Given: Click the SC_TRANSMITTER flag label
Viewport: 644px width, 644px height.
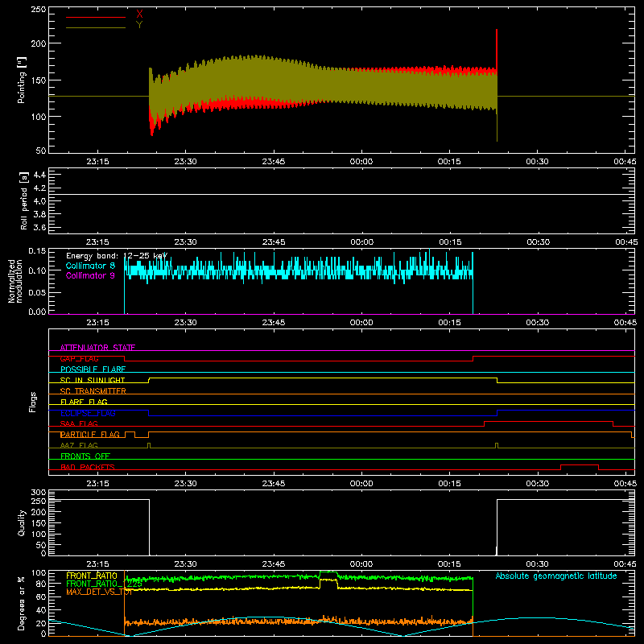Looking at the screenshot, I should tap(93, 390).
